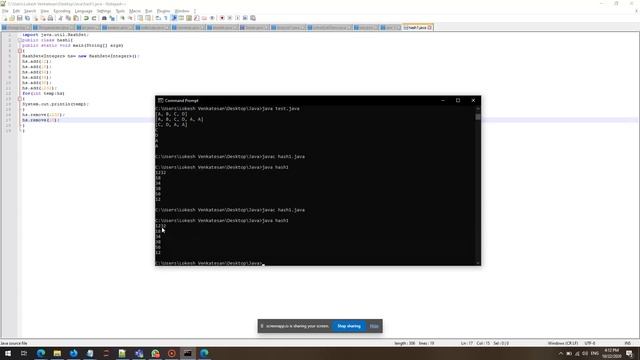Click Run Macro Multiple Times icon
Viewport: 640px width, 360px height.
(245, 18)
